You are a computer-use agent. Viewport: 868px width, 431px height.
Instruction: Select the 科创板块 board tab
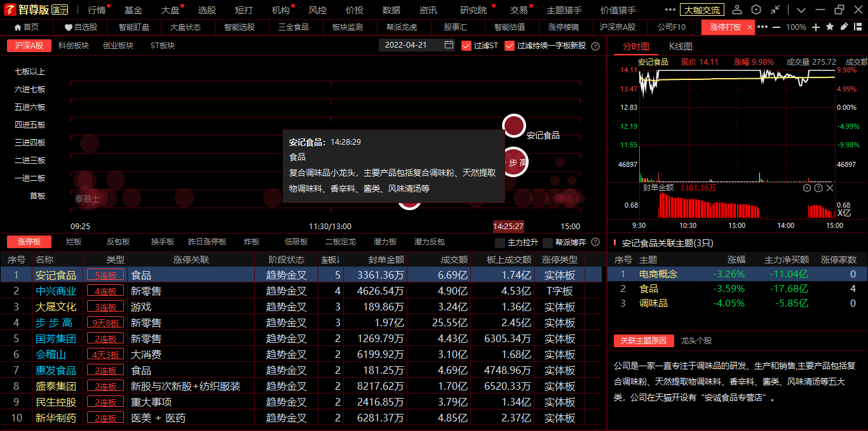pyautogui.click(x=74, y=46)
